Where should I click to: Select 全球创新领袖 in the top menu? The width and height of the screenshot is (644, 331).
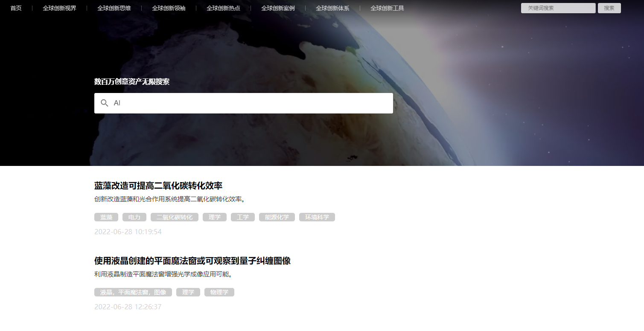(169, 8)
